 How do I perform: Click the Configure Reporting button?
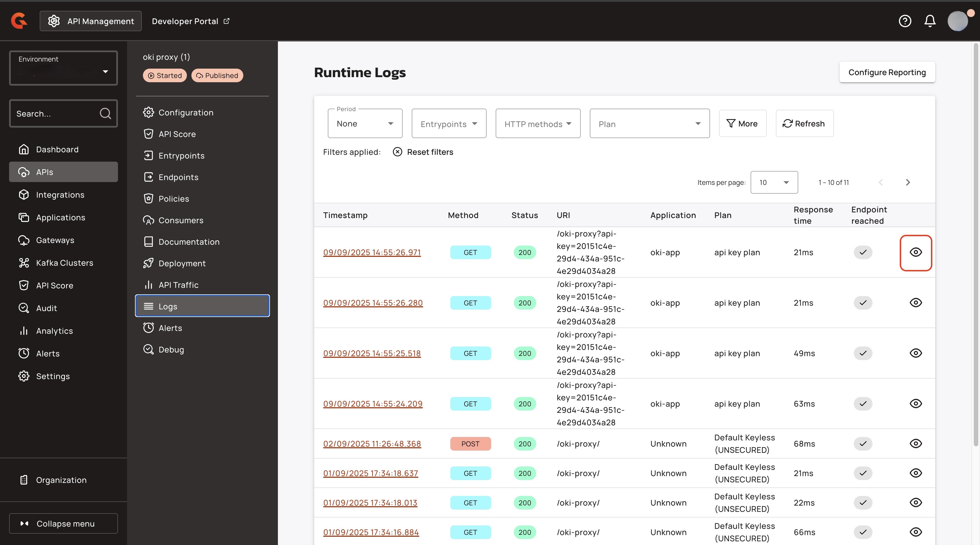[x=887, y=72]
